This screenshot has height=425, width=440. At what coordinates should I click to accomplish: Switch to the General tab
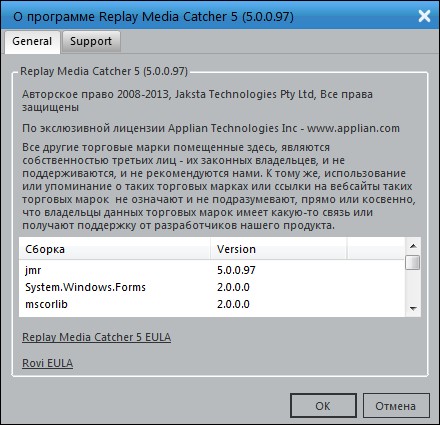(x=32, y=42)
